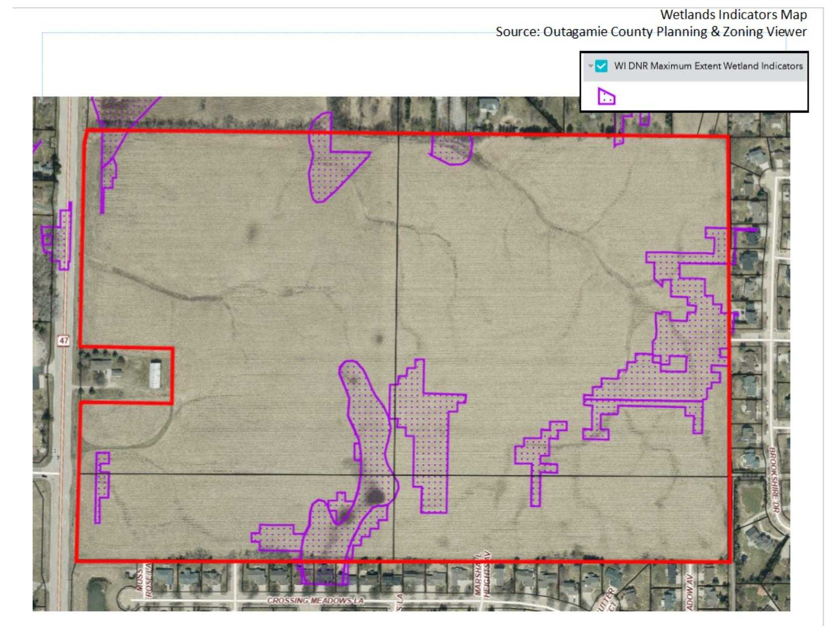
Task: Click the small wetland polygon at top right of center
Action: pyautogui.click(x=451, y=149)
